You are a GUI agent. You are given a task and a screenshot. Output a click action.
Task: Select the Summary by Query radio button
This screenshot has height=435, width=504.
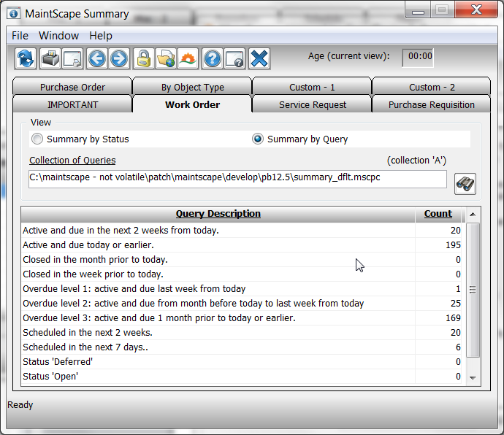[x=258, y=139]
